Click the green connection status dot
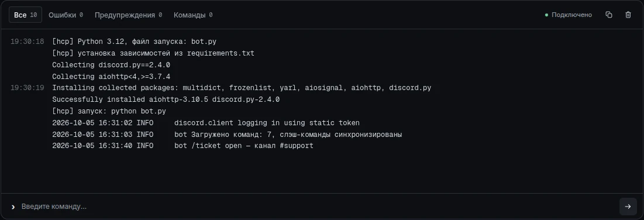 (x=546, y=15)
